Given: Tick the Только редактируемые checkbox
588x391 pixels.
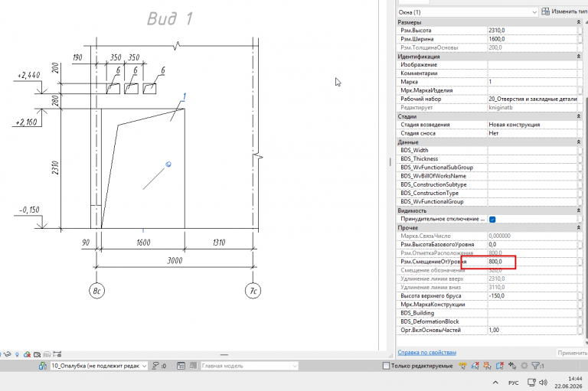Looking at the screenshot, I should click(x=386, y=366).
